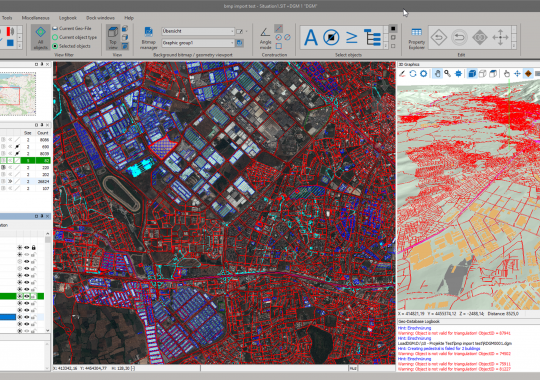The height and width of the screenshot is (380, 540).
Task: Select the Selected objects radio option
Action: (71, 46)
